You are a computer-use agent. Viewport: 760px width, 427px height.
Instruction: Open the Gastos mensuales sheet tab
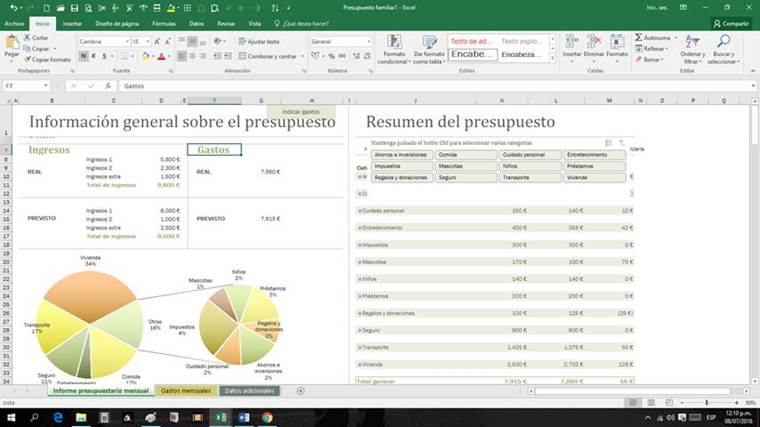click(x=186, y=391)
